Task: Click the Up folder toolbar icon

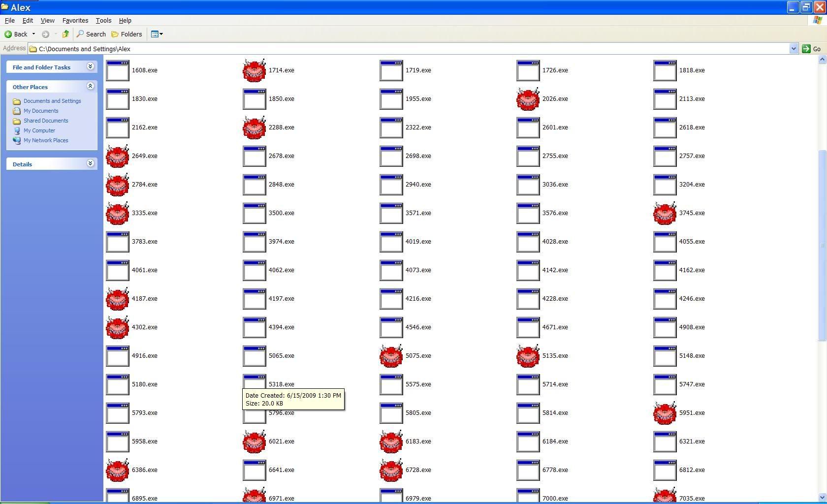Action: click(65, 34)
